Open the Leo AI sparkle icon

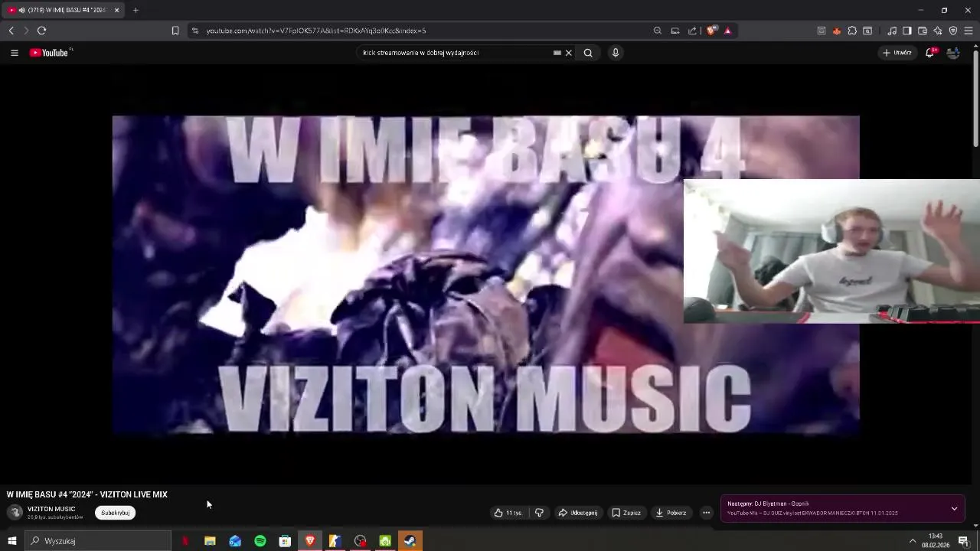click(x=938, y=31)
